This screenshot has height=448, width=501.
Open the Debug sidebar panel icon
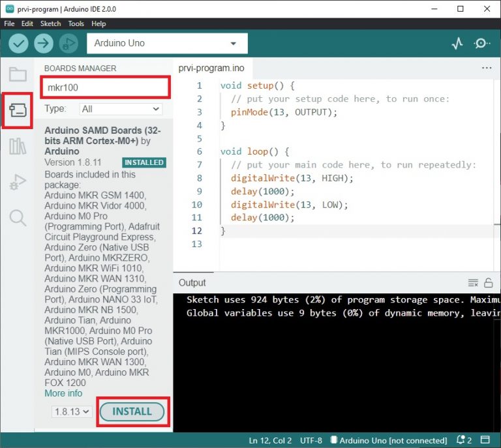pos(18,183)
